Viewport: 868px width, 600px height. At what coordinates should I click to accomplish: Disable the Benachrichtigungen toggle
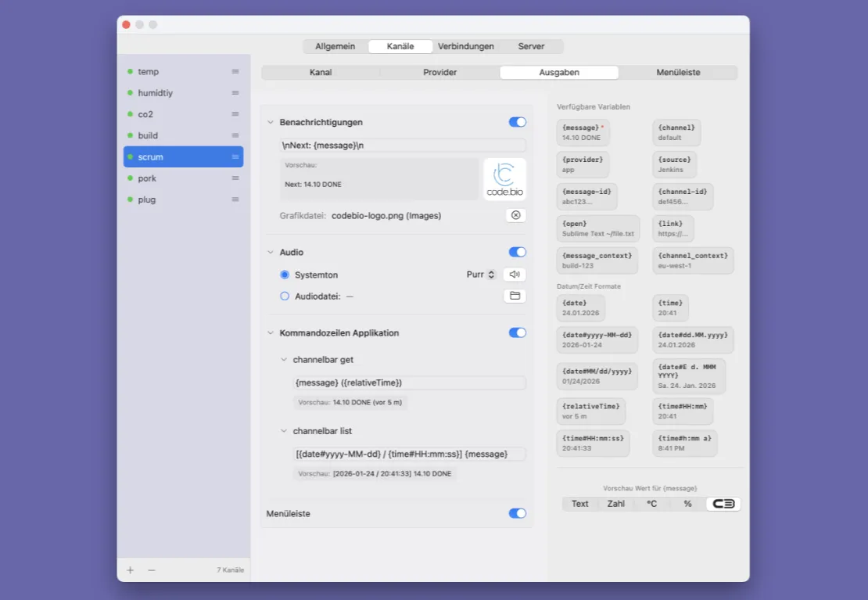pyautogui.click(x=517, y=122)
